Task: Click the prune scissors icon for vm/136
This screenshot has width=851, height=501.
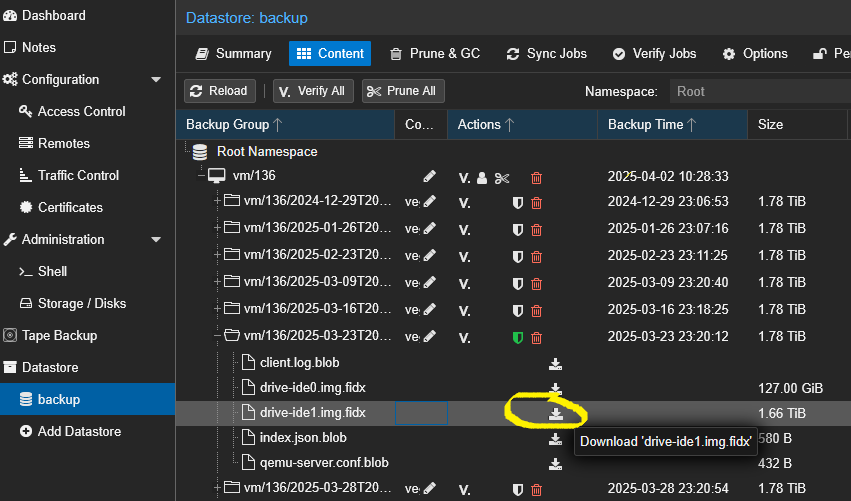Action: click(x=502, y=178)
